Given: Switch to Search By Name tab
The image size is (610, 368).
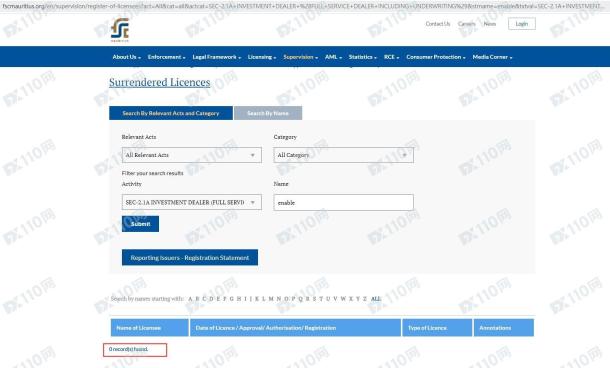Looking at the screenshot, I should pyautogui.click(x=268, y=113).
